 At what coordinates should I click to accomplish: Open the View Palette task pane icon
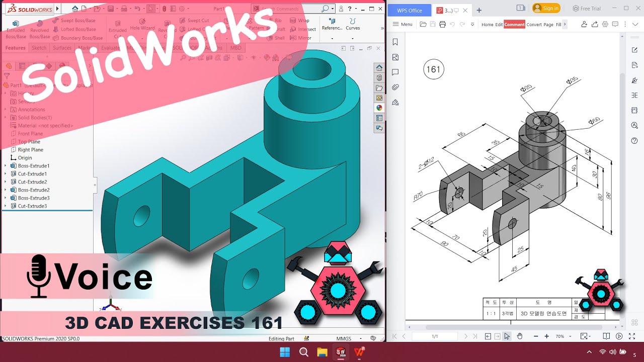tap(379, 98)
